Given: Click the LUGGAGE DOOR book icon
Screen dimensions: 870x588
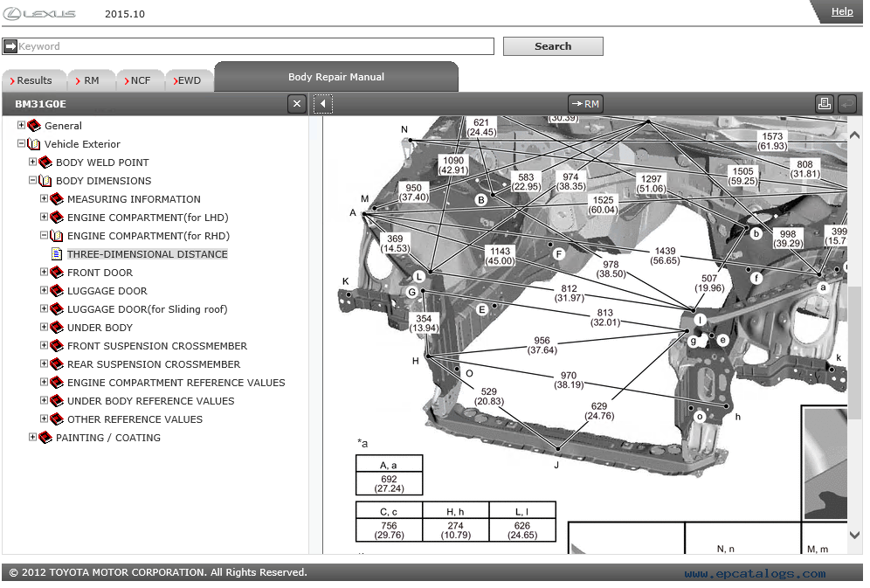Looking at the screenshot, I should (57, 291).
